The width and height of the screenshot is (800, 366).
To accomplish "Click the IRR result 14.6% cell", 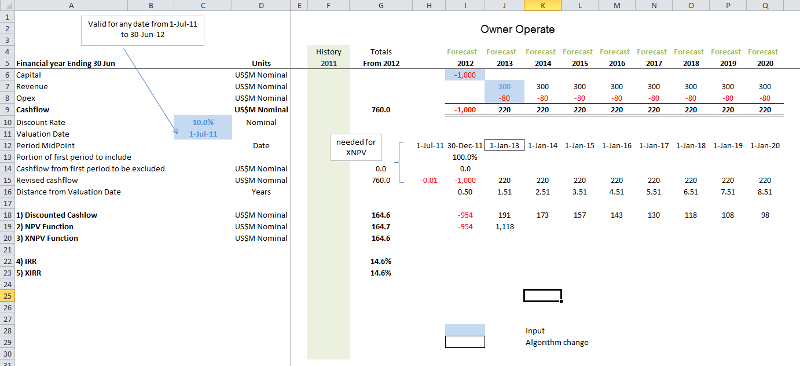I will [x=382, y=261].
